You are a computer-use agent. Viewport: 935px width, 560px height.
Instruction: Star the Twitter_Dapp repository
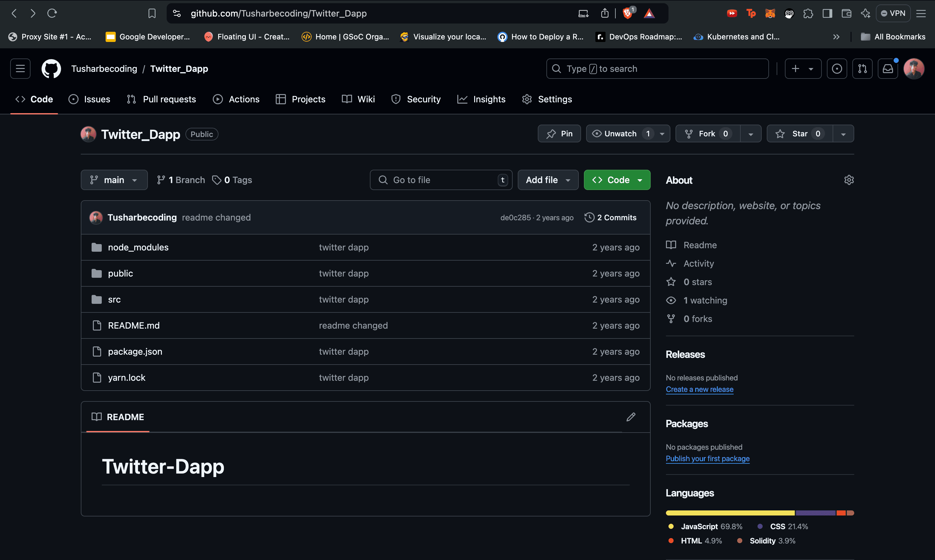click(800, 133)
